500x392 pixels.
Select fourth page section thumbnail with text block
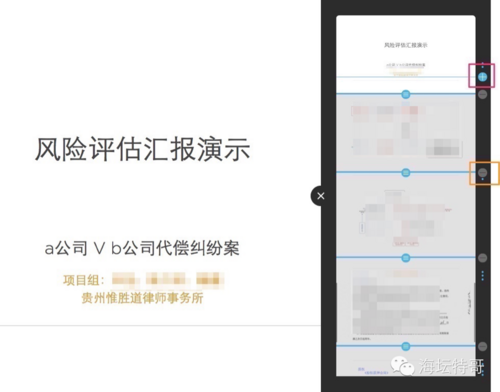click(x=406, y=302)
